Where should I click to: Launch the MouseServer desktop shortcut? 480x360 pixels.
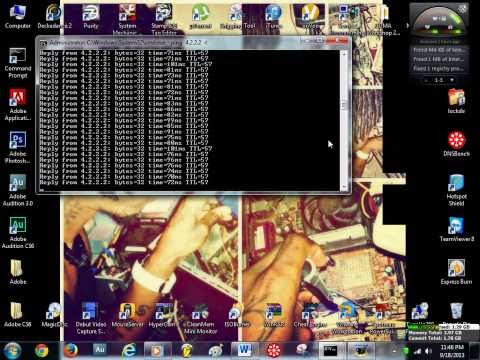pyautogui.click(x=127, y=314)
